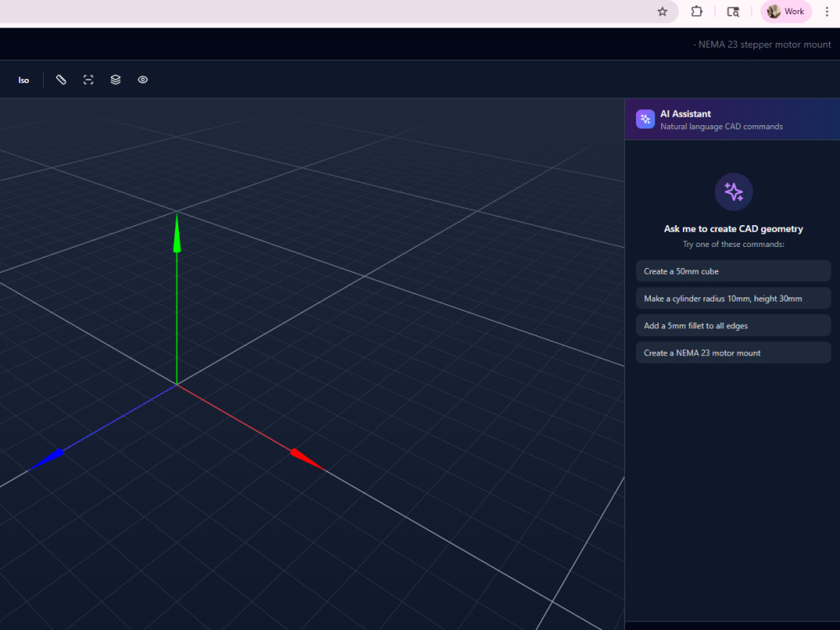
Task: Click the fit-to-view frame icon
Action: [88, 80]
